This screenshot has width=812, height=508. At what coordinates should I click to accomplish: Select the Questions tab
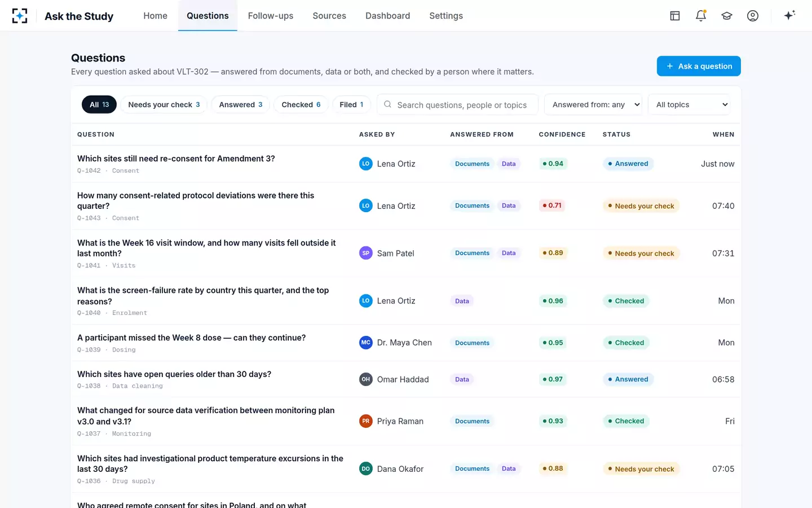pyautogui.click(x=208, y=16)
